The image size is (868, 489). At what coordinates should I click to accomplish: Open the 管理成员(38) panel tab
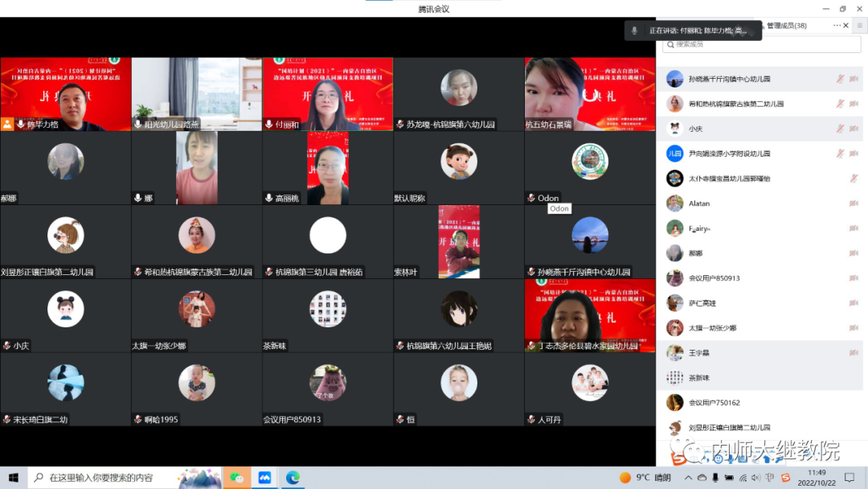click(x=786, y=26)
